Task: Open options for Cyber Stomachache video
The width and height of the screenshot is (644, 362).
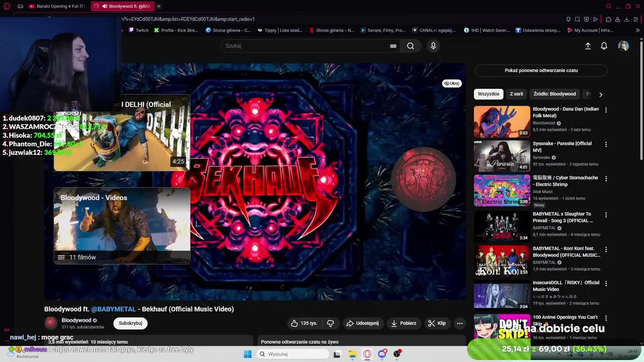Action: (606, 178)
